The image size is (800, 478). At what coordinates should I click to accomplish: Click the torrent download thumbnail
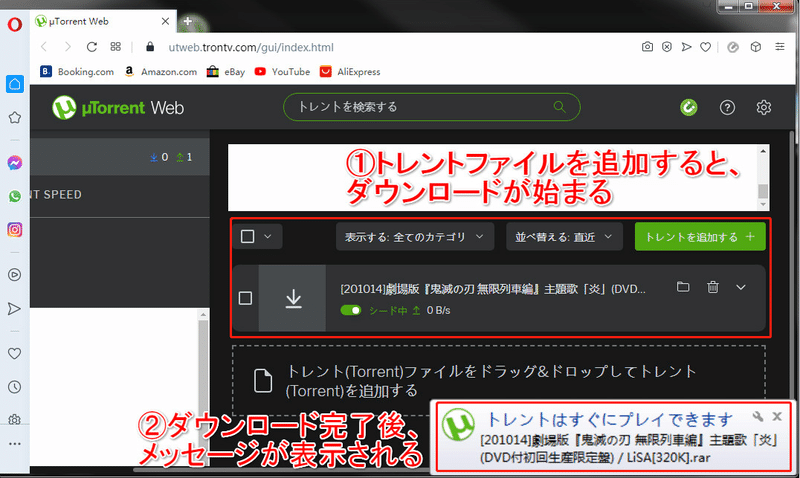(292, 298)
